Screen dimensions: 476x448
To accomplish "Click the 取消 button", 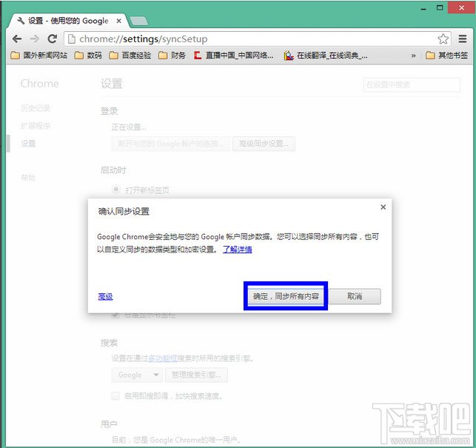I will click(x=355, y=296).
